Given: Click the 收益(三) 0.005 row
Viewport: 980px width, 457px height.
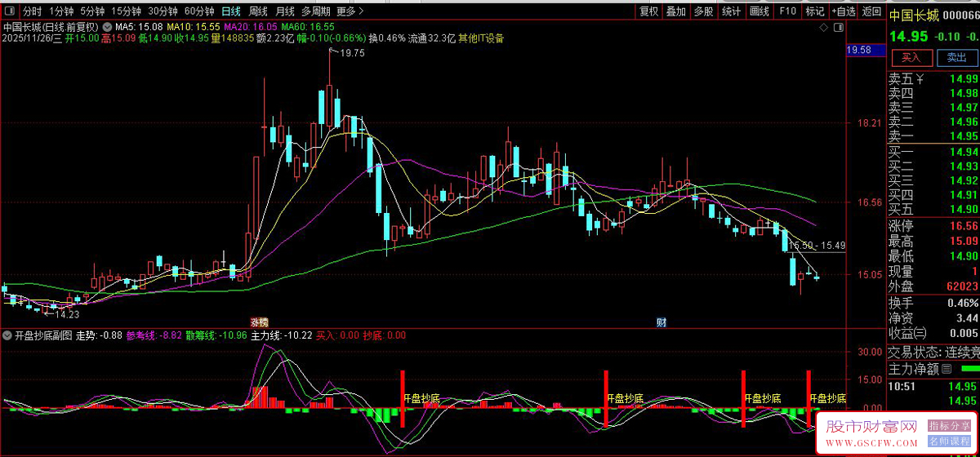Looking at the screenshot, I should (933, 333).
